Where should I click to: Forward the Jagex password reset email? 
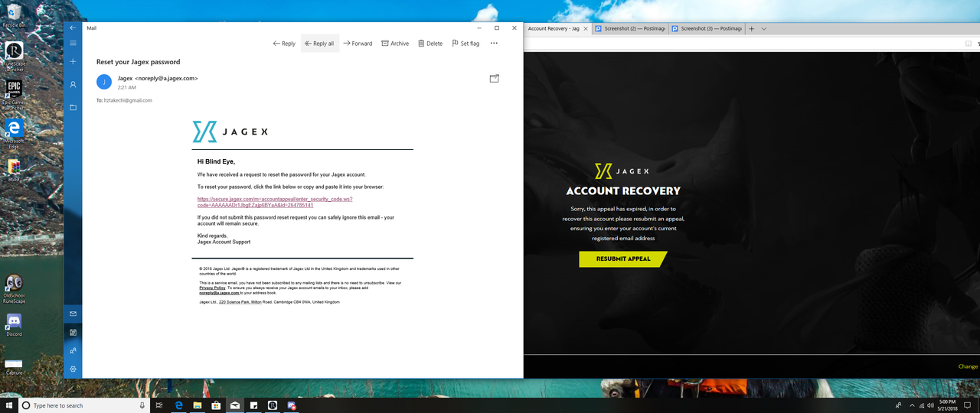pos(358,44)
